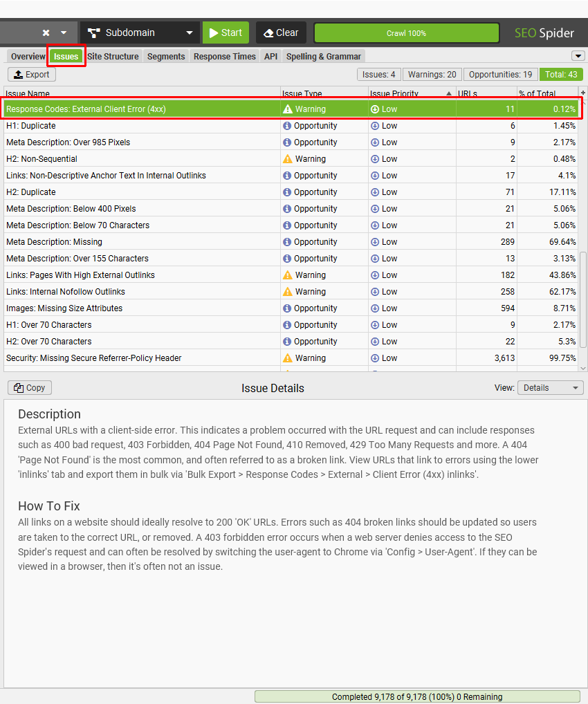The height and width of the screenshot is (704, 588).
Task: Click the spider icon beside the Subdomain selector
Action: tap(95, 32)
